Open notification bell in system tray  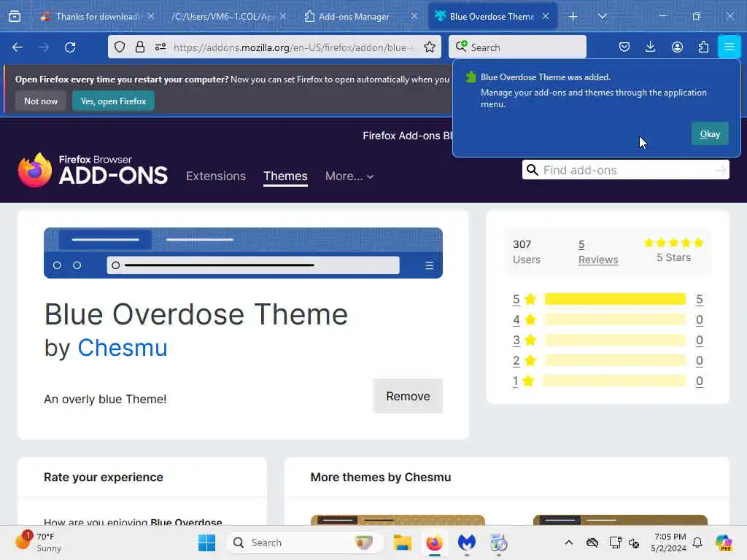pyautogui.click(x=697, y=542)
